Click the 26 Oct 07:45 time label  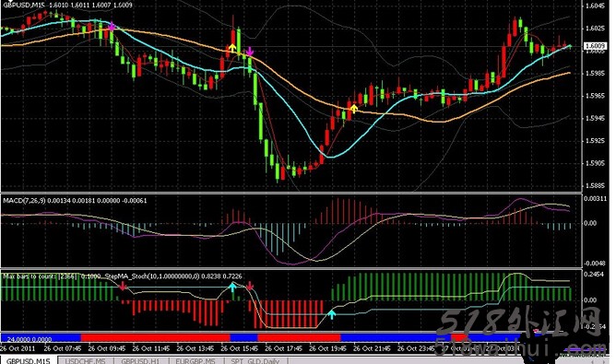click(63, 348)
